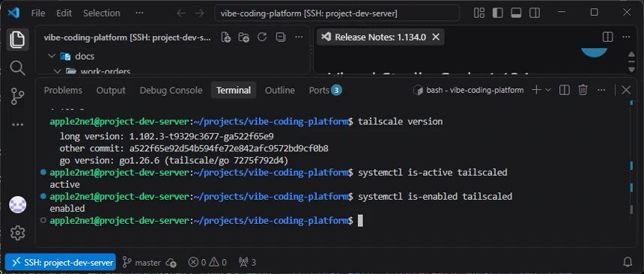This screenshot has height=274, width=644.
Task: Open the Customize Layout icon
Action: [x=479, y=13]
